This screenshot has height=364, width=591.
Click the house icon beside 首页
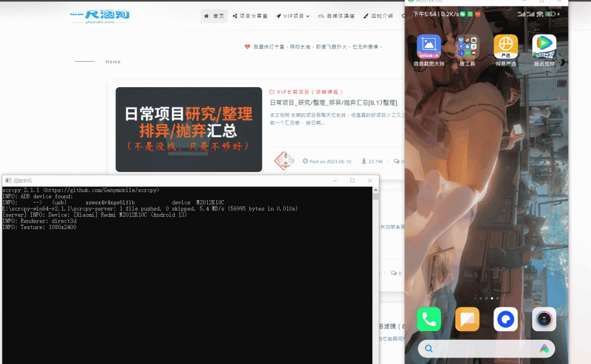(x=205, y=16)
